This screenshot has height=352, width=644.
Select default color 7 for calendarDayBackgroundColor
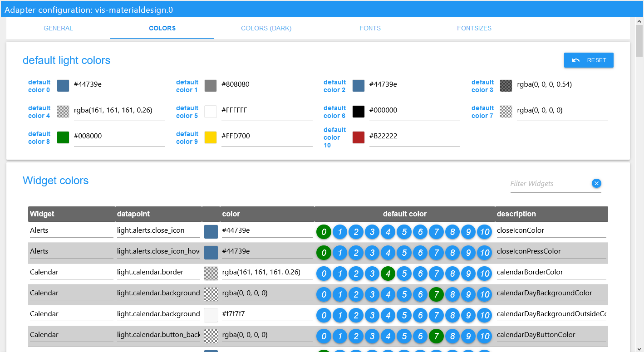pos(436,294)
